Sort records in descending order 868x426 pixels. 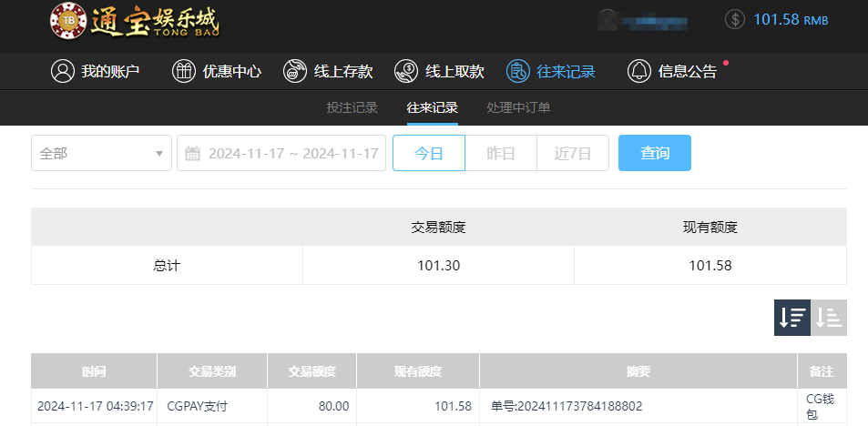click(792, 317)
